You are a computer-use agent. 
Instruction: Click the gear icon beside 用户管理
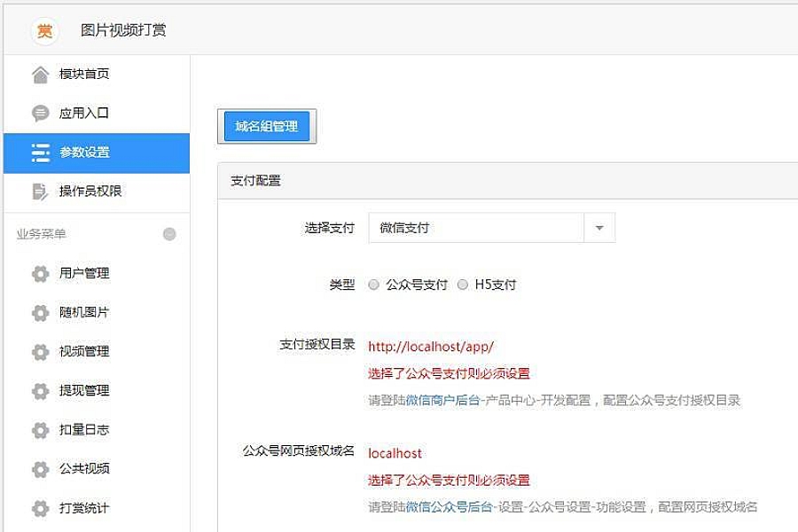[x=40, y=274]
